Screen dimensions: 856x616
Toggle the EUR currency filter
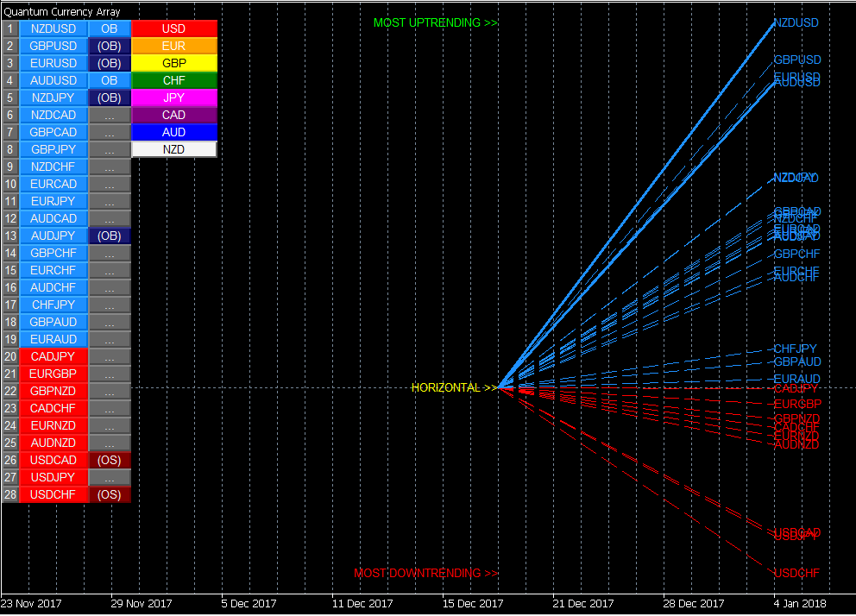173,46
